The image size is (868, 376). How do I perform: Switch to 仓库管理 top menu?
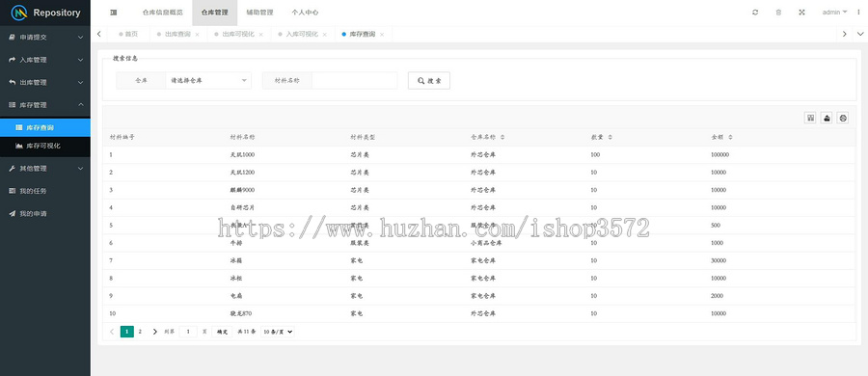(x=214, y=13)
